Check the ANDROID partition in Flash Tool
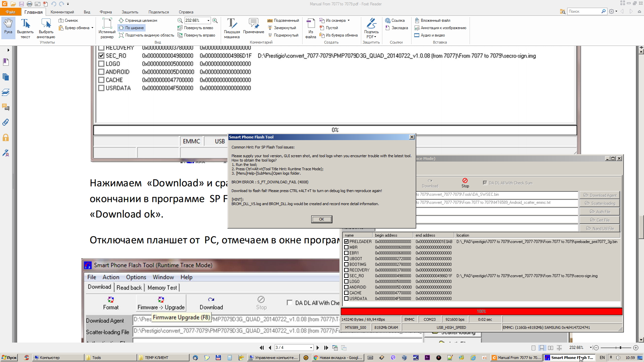The image size is (644, 362). click(x=346, y=287)
